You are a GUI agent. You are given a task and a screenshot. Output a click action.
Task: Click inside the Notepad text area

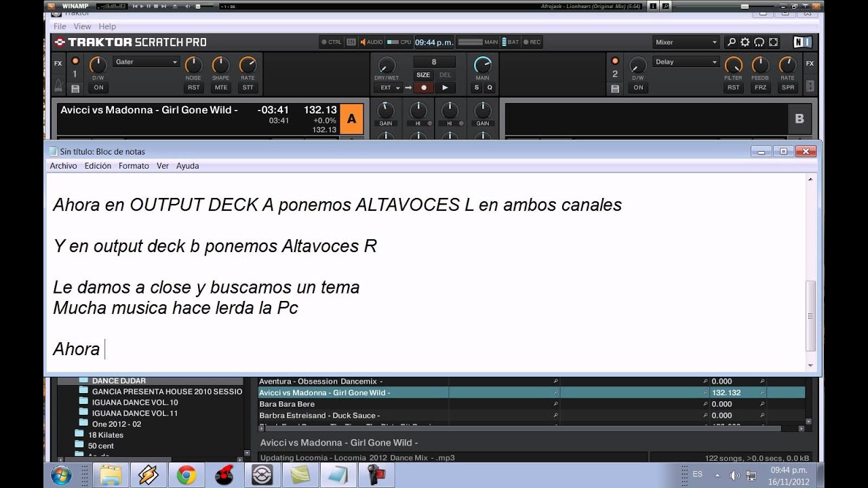(x=425, y=273)
